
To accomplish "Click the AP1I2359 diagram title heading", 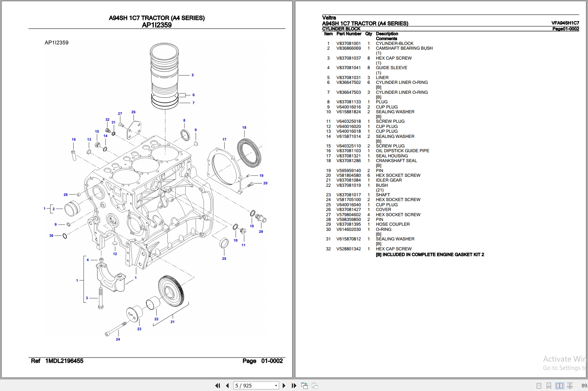I will 157,25.
